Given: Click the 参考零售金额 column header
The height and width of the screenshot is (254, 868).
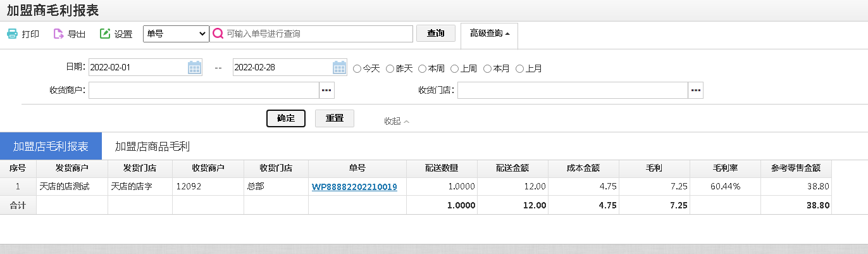Looking at the screenshot, I should point(797,168).
